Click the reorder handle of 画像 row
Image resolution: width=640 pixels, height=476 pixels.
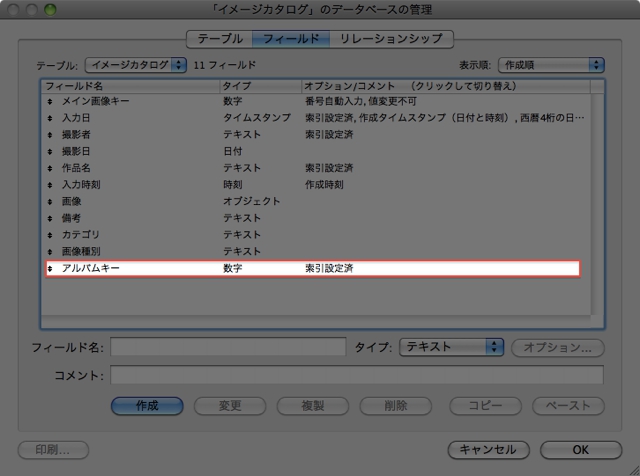[x=50, y=202]
